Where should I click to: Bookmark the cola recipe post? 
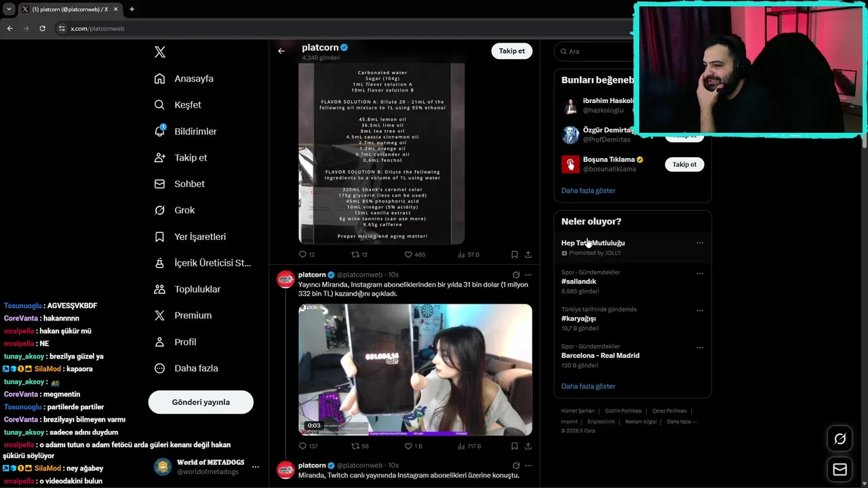[x=515, y=255]
